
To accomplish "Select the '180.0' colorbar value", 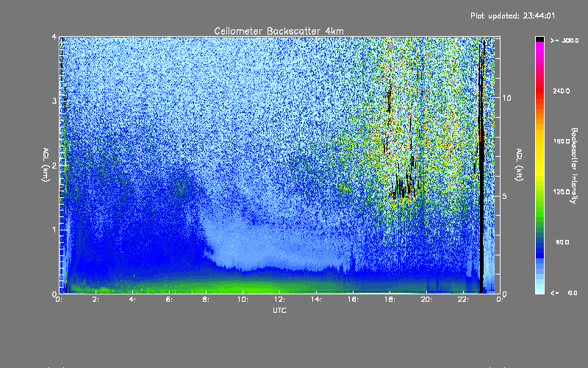I will click(x=562, y=141).
